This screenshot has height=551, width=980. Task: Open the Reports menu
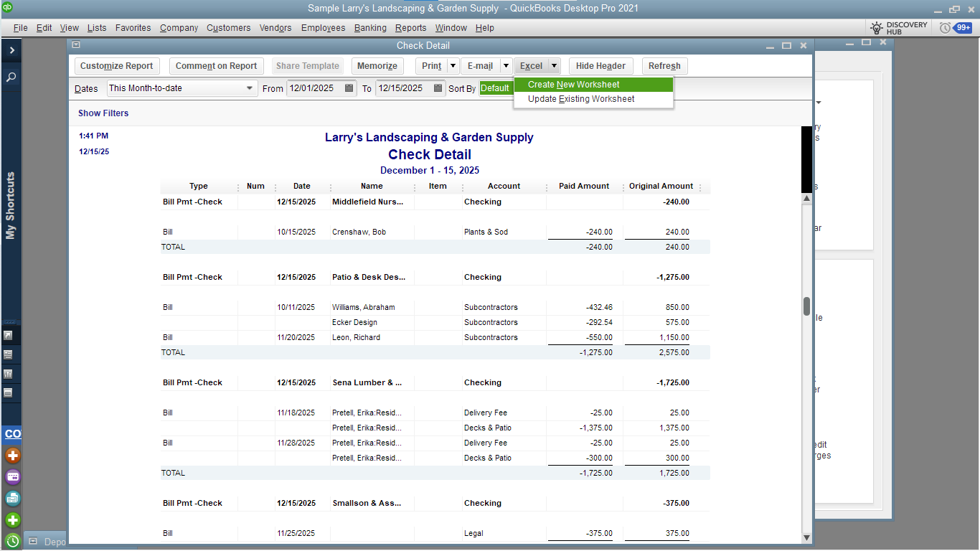point(410,28)
